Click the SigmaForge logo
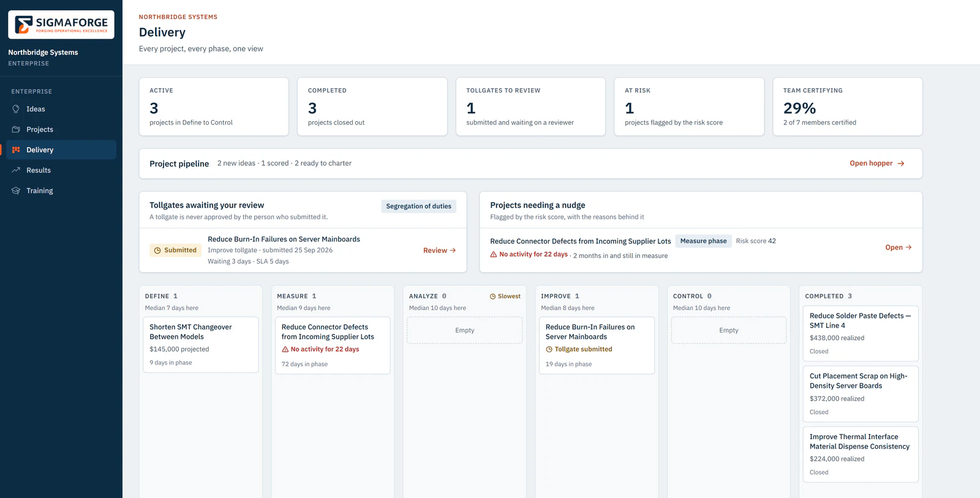 (x=61, y=25)
